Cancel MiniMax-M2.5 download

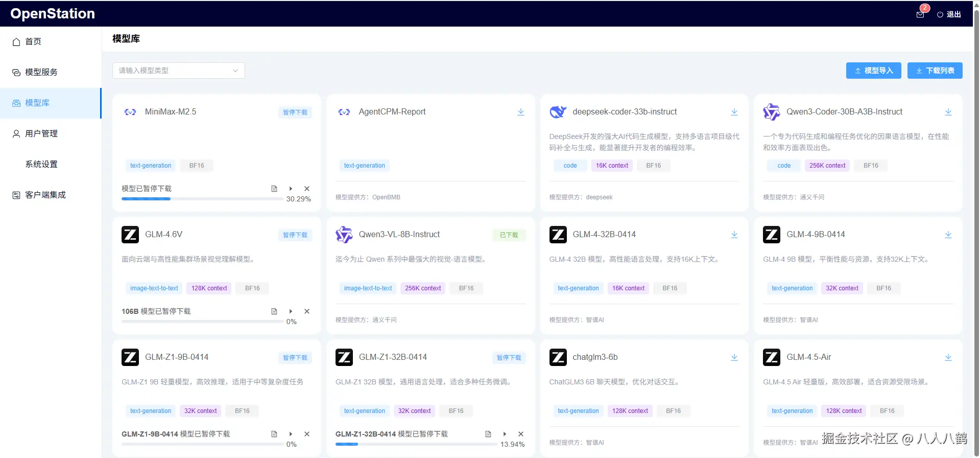[x=307, y=189]
